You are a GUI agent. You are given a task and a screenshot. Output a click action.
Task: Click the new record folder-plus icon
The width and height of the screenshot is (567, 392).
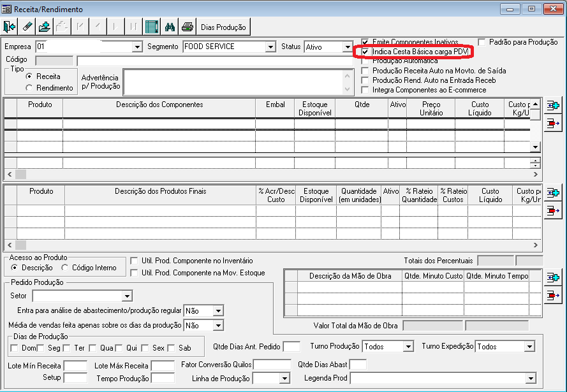click(45, 27)
